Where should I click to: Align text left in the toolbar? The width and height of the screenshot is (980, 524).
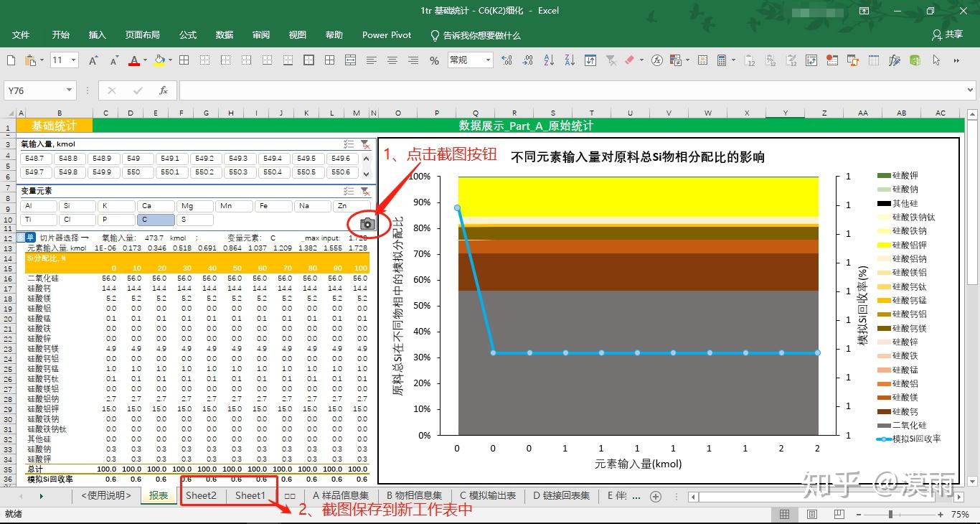pos(372,60)
